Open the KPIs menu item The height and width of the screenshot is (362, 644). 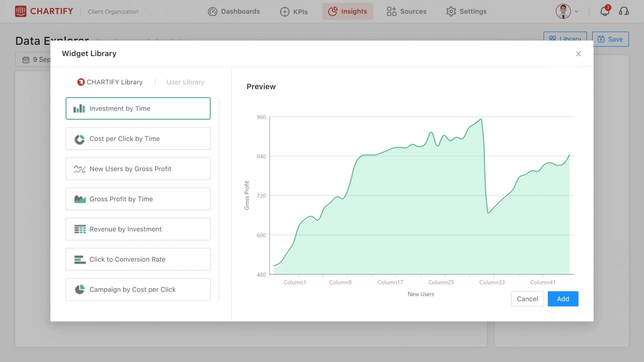[294, 12]
